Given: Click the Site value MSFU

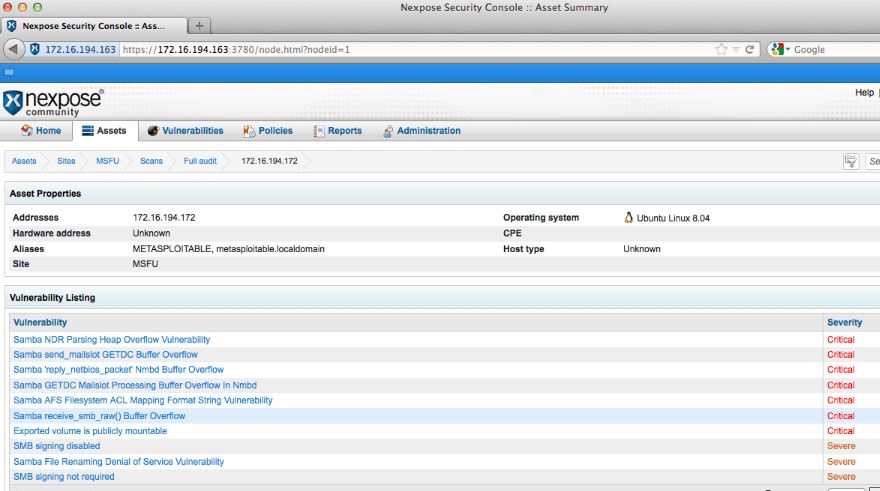Looking at the screenshot, I should click(x=145, y=264).
